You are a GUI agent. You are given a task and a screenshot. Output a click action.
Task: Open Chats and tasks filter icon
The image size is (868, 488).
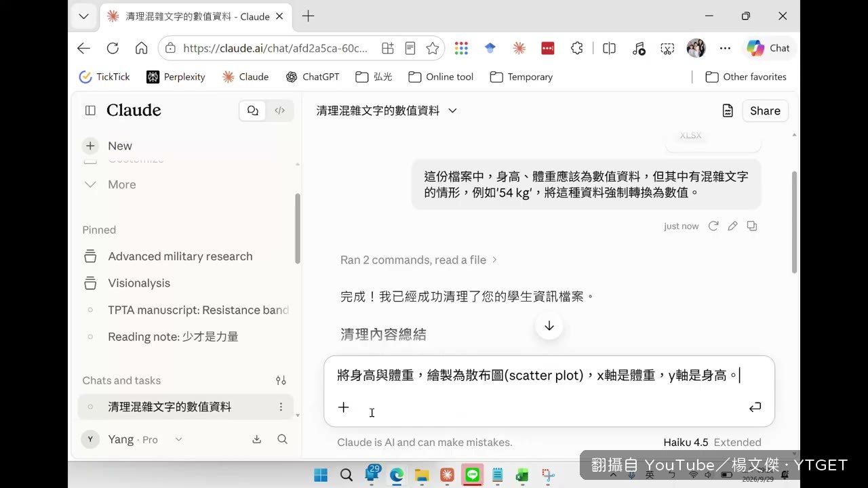(281, 380)
